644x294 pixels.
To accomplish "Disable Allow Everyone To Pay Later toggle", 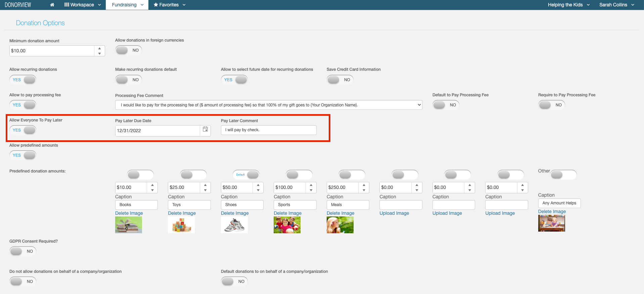I will [23, 130].
